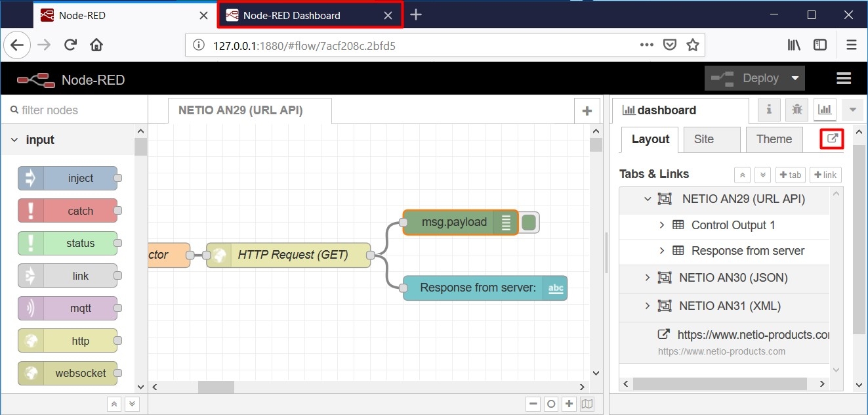The width and height of the screenshot is (868, 415).
Task: Collapse the NETIO AN29 (URL API) tree entry
Action: (648, 198)
